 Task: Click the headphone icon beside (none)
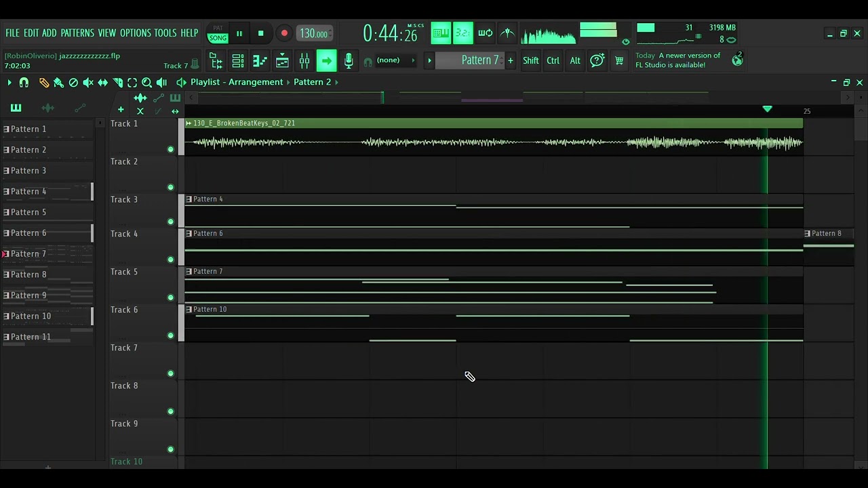(368, 61)
